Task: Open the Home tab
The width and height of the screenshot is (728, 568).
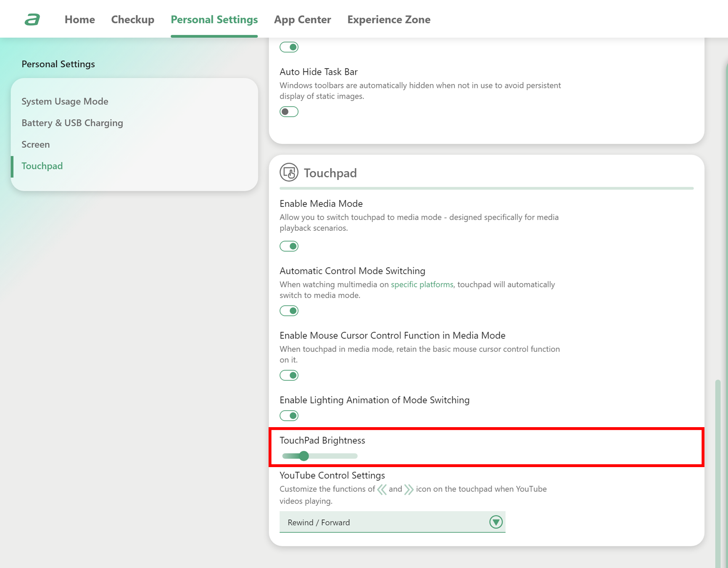Action: 80,19
